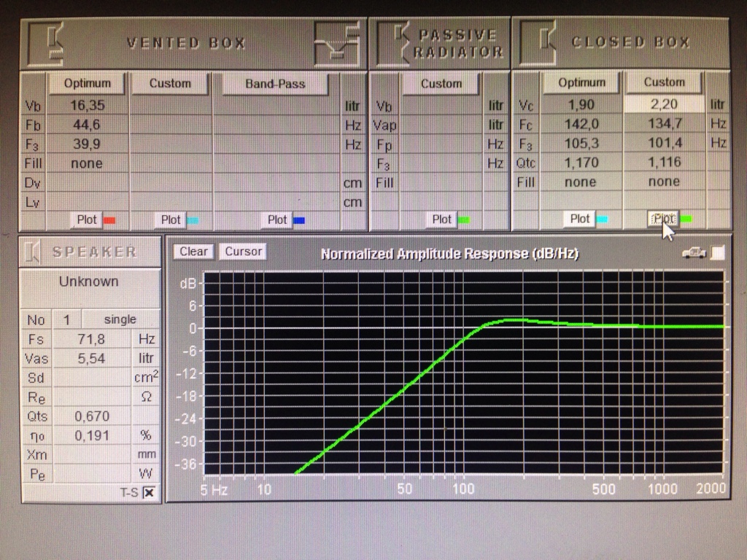Toggle the T-S checkbox
The width and height of the screenshot is (747, 560).
pyautogui.click(x=149, y=492)
